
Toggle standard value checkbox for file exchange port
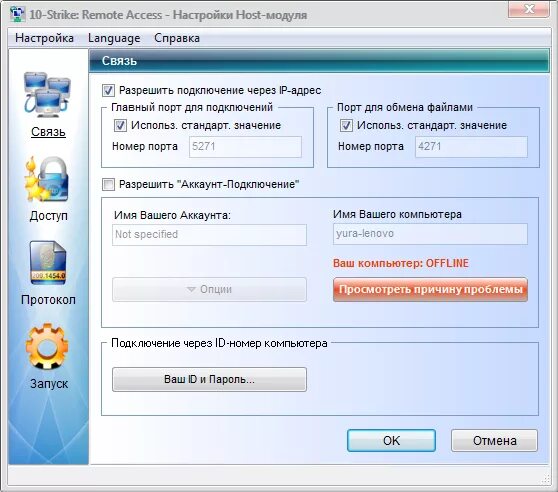346,125
